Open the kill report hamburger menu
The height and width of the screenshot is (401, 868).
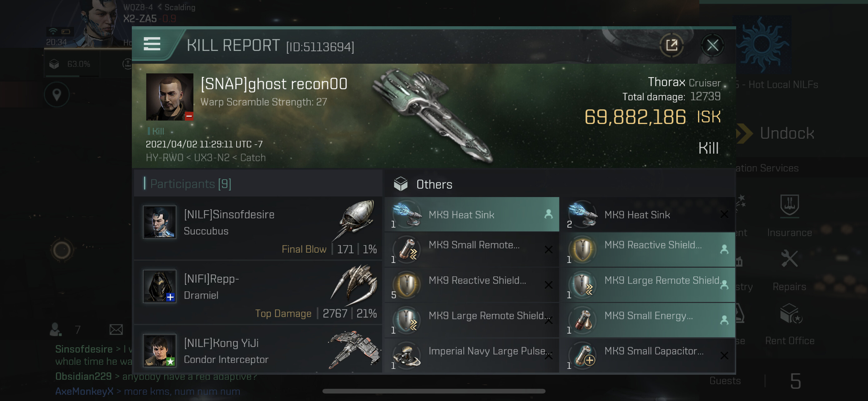pyautogui.click(x=152, y=44)
